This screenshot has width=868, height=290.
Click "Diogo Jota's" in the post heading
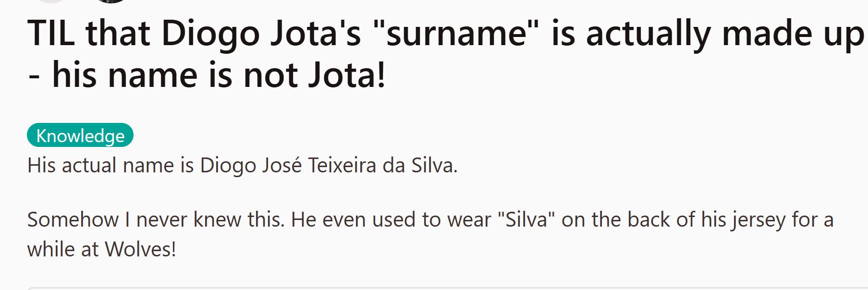pyautogui.click(x=261, y=34)
